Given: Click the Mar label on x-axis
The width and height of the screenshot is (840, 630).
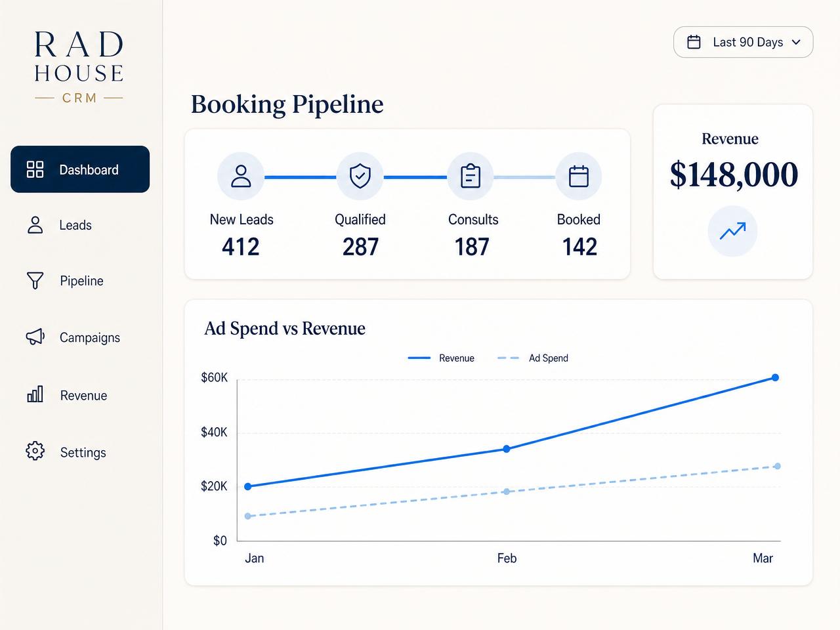Looking at the screenshot, I should click(x=763, y=558).
